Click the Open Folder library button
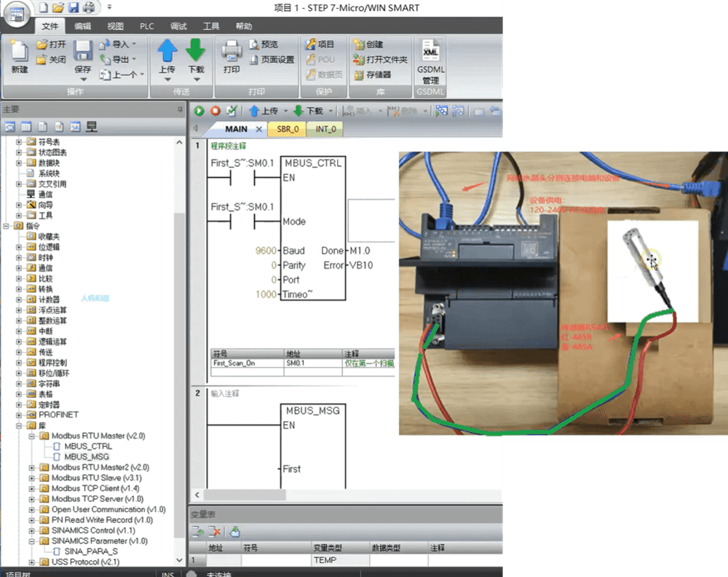The width and height of the screenshot is (728, 577). (380, 60)
